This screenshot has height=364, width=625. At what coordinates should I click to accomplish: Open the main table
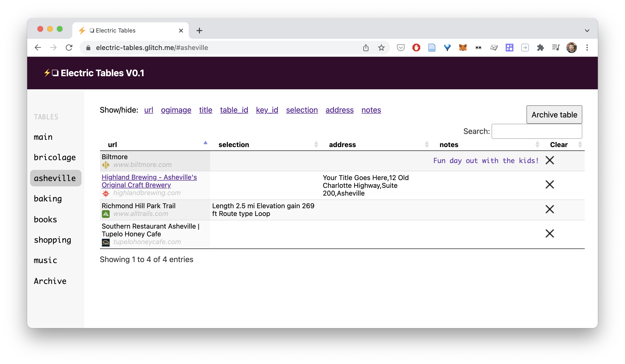[43, 137]
